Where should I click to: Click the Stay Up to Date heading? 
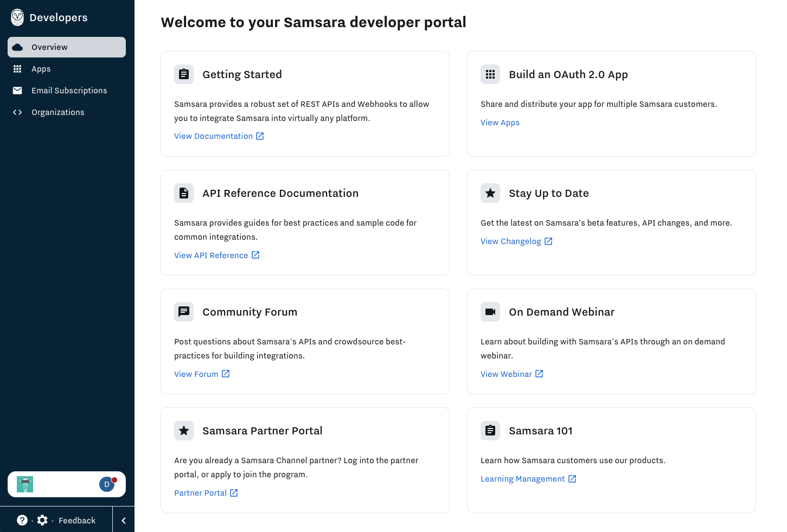tap(549, 193)
